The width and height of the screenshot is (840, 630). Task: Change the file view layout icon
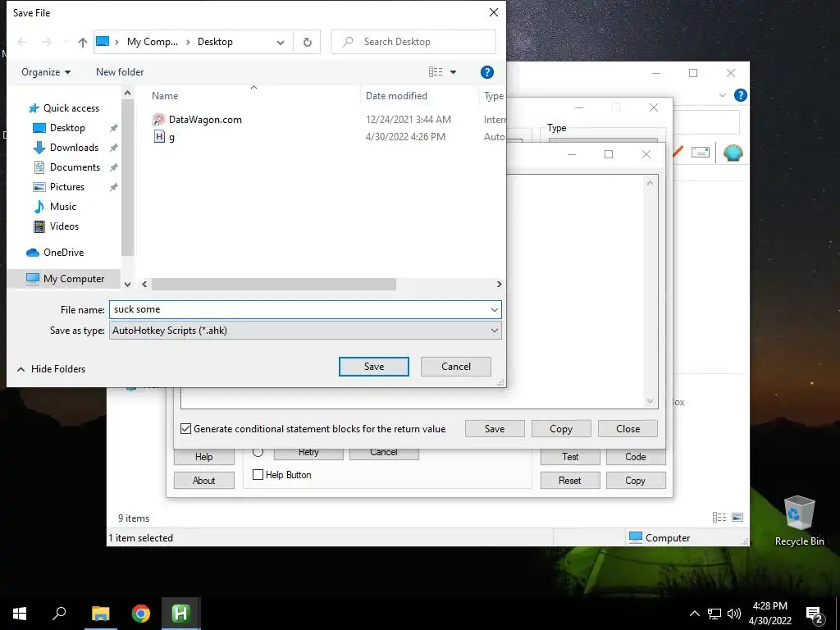pyautogui.click(x=436, y=72)
